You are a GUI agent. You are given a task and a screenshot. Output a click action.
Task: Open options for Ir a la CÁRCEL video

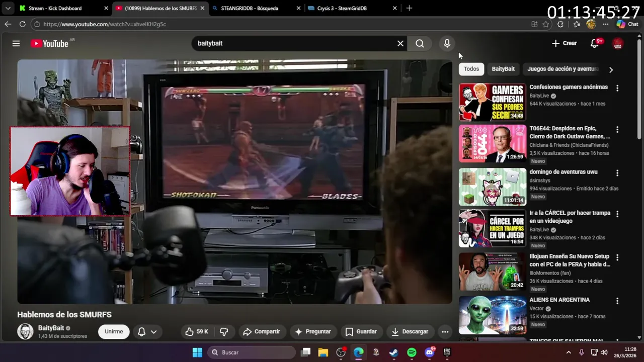[x=617, y=214]
